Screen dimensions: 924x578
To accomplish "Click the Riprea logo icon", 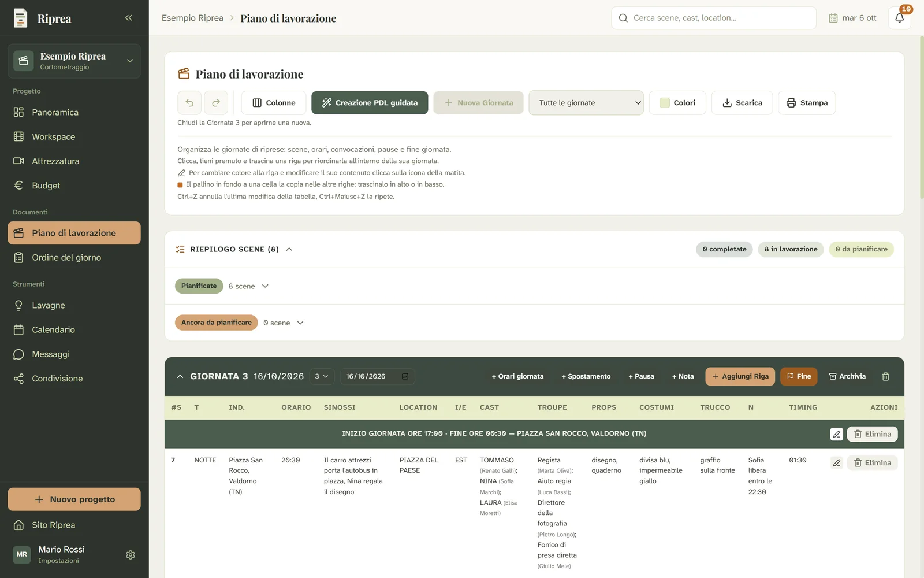I will point(21,18).
